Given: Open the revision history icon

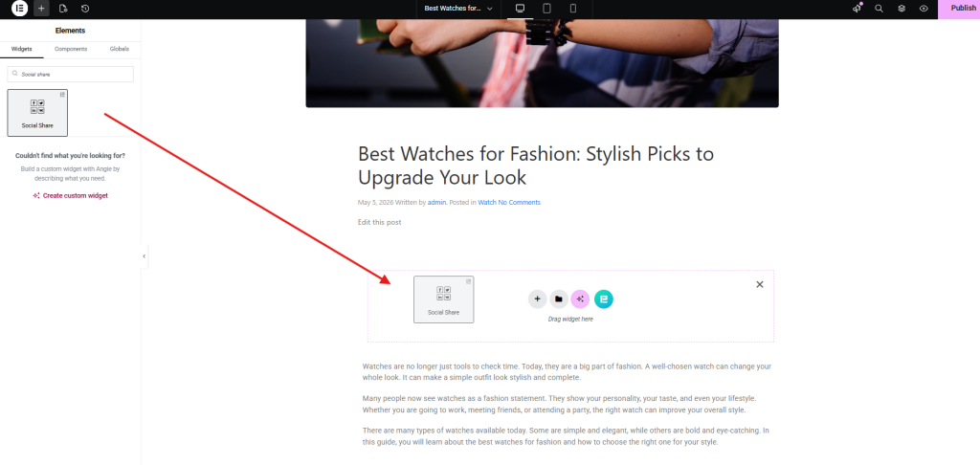Looking at the screenshot, I should click(85, 9).
